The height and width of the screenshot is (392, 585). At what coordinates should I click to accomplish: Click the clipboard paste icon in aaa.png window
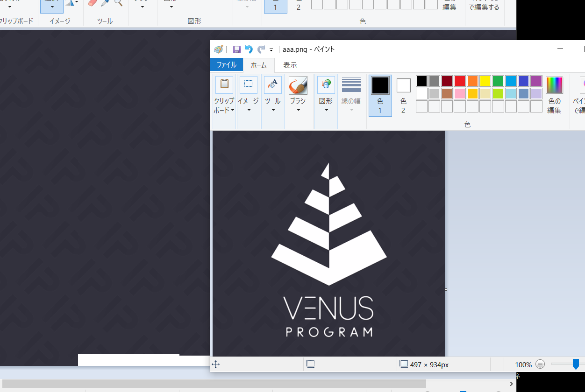point(224,84)
